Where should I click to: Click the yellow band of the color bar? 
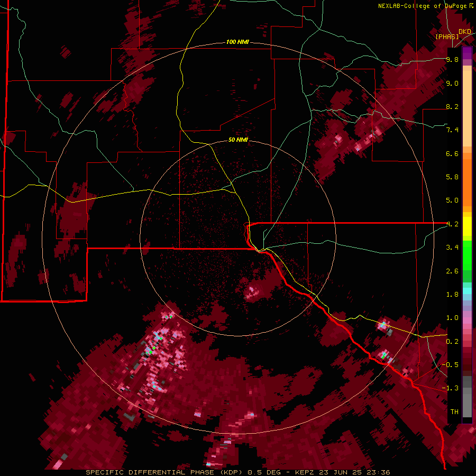tap(467, 226)
